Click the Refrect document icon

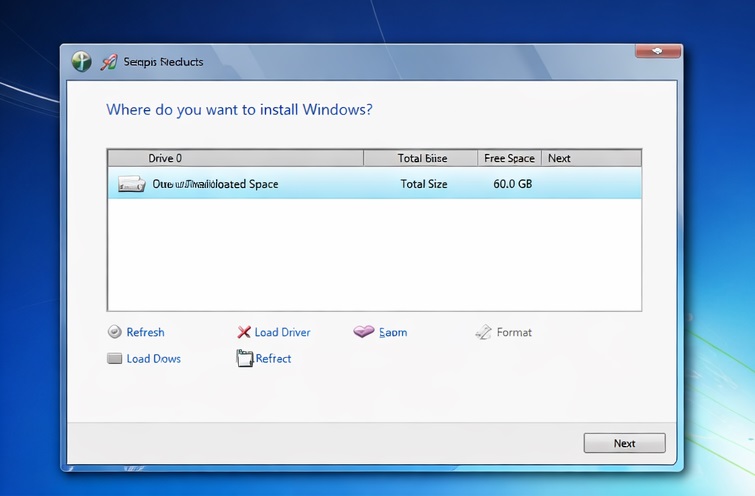pyautogui.click(x=244, y=358)
